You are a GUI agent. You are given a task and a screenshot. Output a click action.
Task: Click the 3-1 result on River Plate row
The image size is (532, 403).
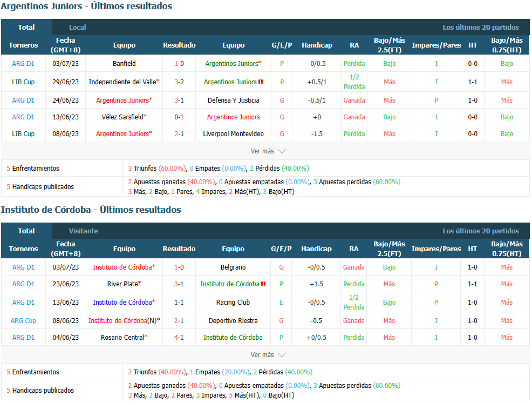pos(179,284)
